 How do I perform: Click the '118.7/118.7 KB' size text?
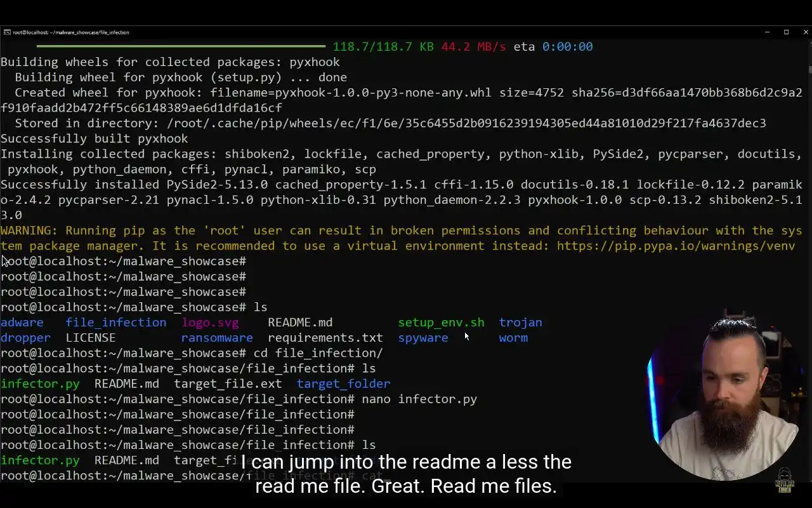coord(383,46)
